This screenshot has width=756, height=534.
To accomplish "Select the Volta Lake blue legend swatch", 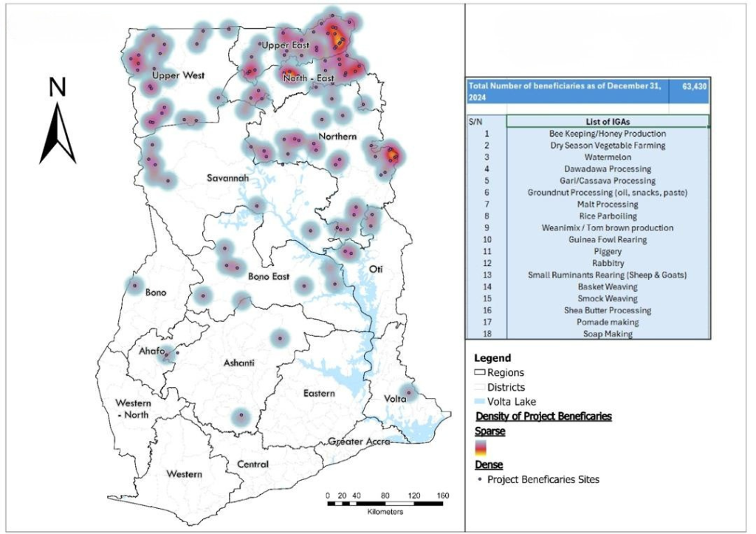I will [x=481, y=400].
